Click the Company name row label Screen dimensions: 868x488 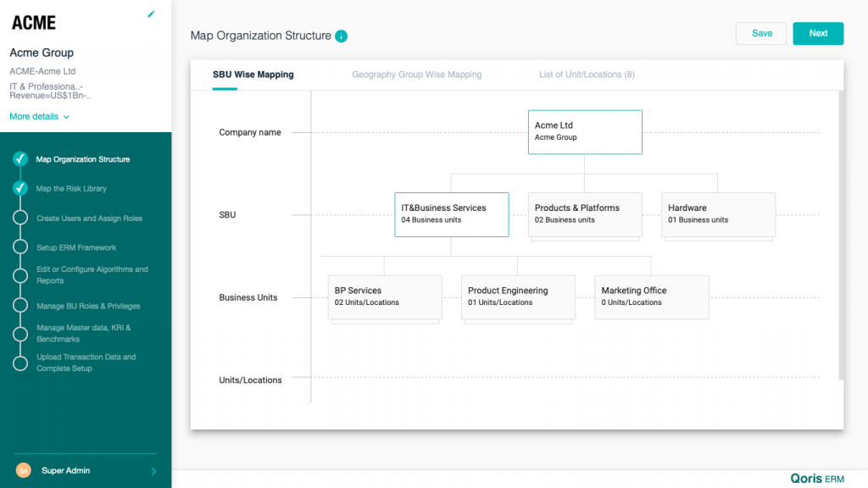point(250,133)
